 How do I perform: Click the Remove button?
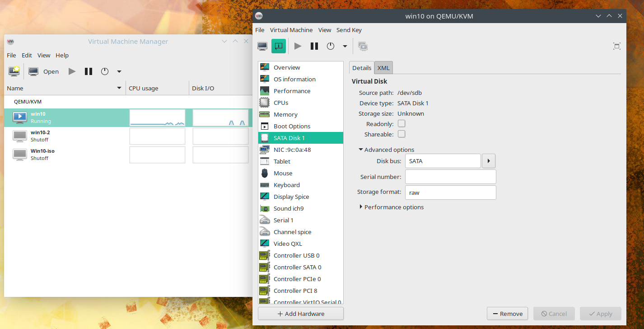pyautogui.click(x=508, y=314)
